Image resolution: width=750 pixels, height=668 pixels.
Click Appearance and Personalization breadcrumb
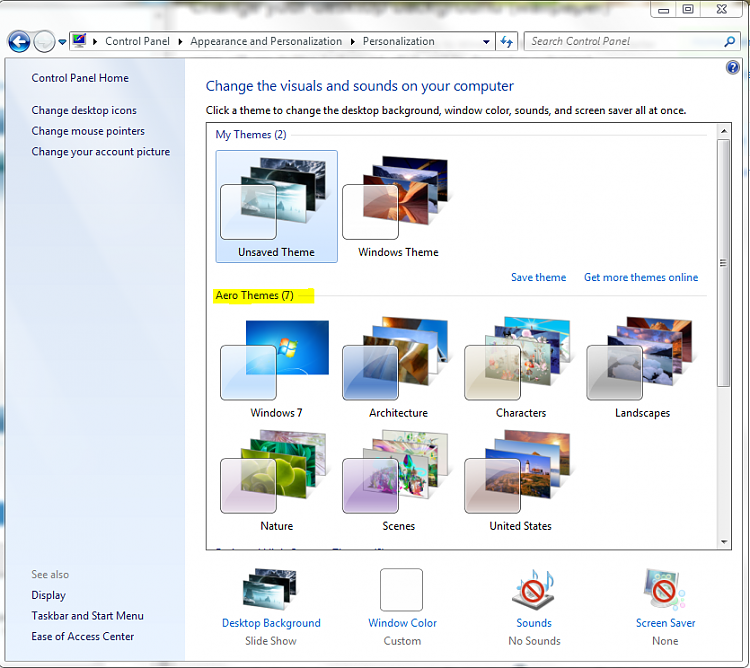click(266, 42)
